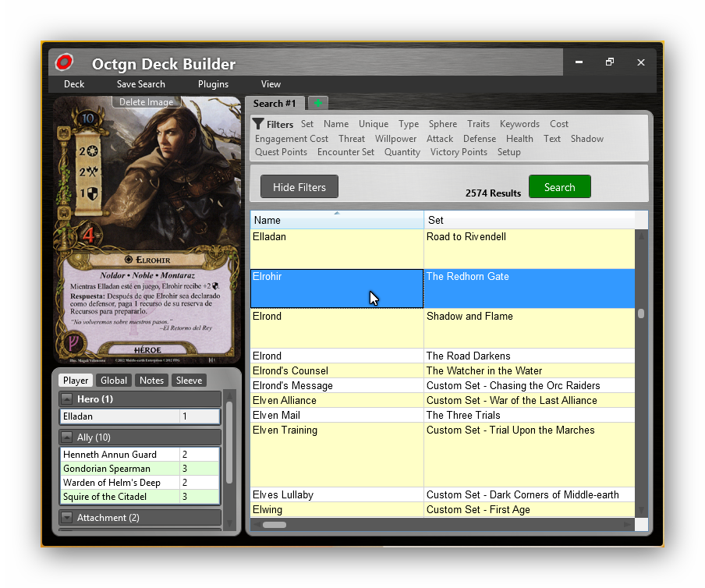Click the results horizontal scrollbar thumb
The width and height of the screenshot is (705, 588).
click(x=275, y=525)
